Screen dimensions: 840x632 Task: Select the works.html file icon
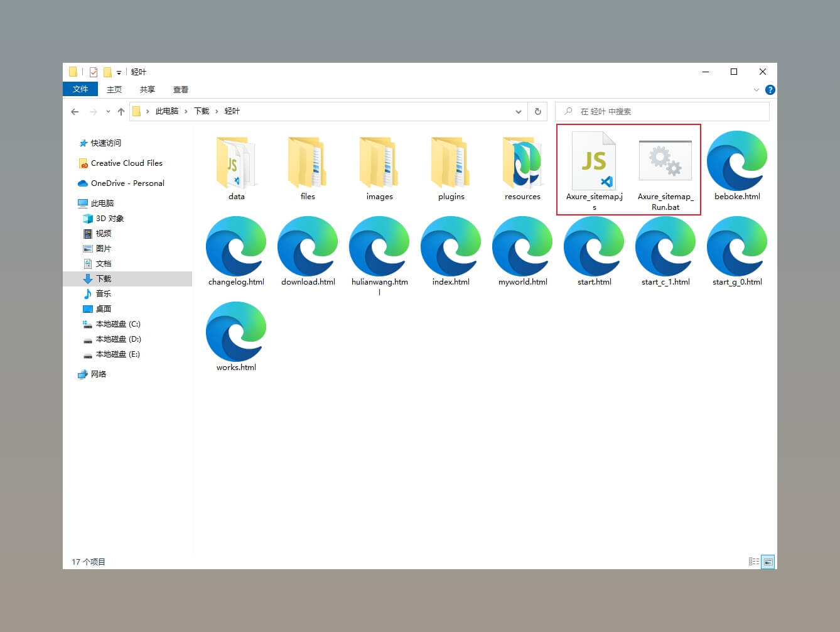coord(236,332)
